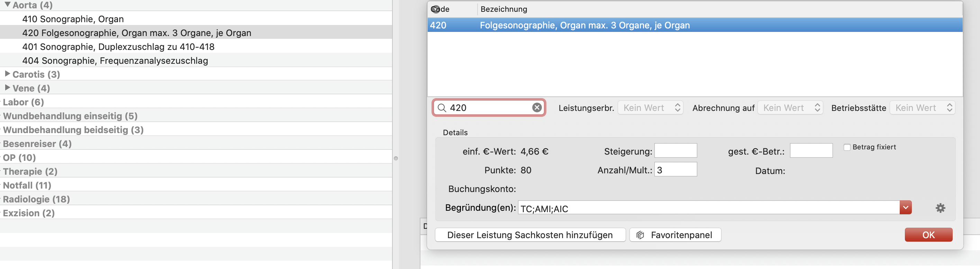This screenshot has height=269, width=980.
Task: Expand the Vene (4) group
Action: coord(7,88)
